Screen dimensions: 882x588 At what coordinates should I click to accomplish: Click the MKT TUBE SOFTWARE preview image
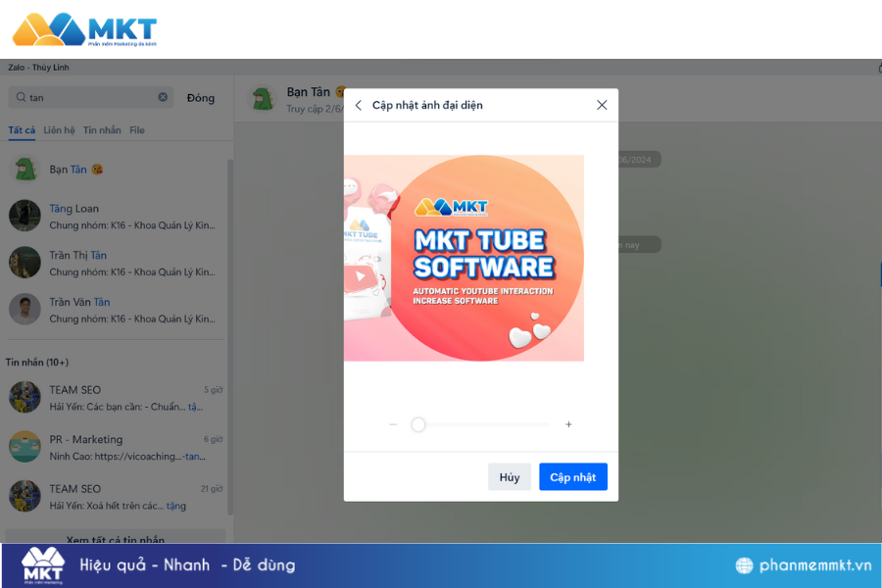pos(465,258)
